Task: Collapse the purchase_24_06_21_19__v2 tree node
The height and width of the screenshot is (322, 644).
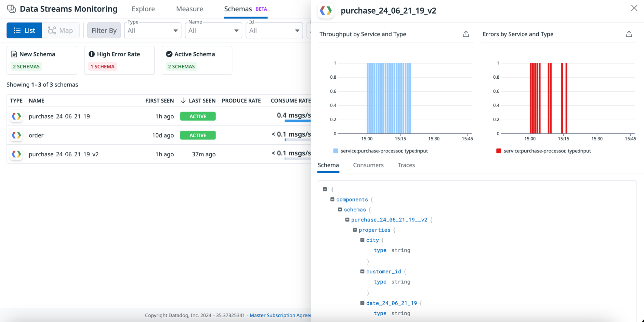Action: point(347,220)
